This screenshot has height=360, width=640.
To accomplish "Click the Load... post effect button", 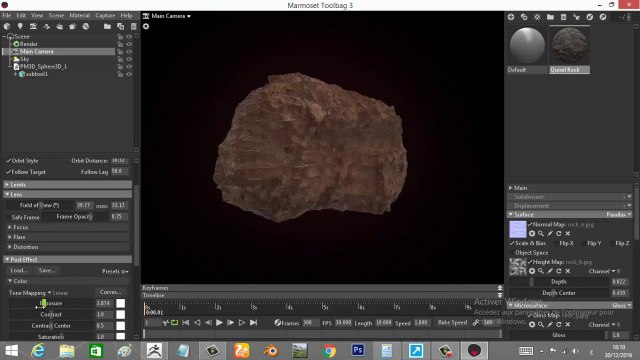I will 19,270.
